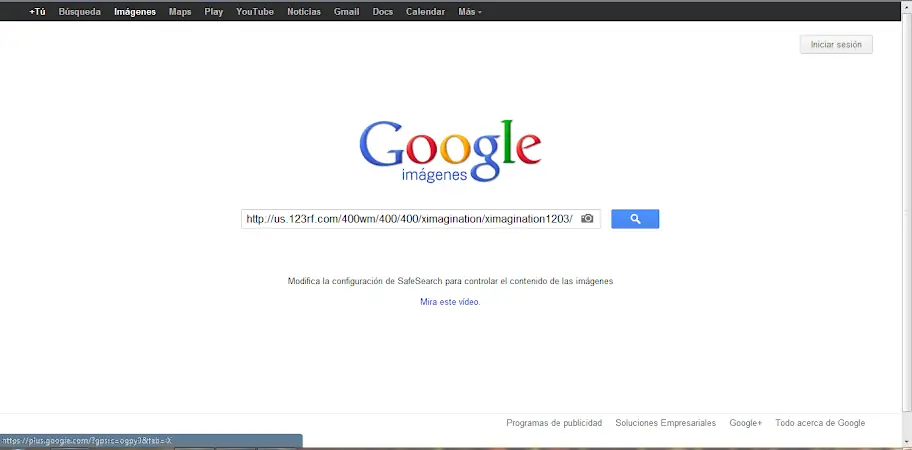Go to YouTube from the top bar
912x450 pixels.
pos(255,12)
